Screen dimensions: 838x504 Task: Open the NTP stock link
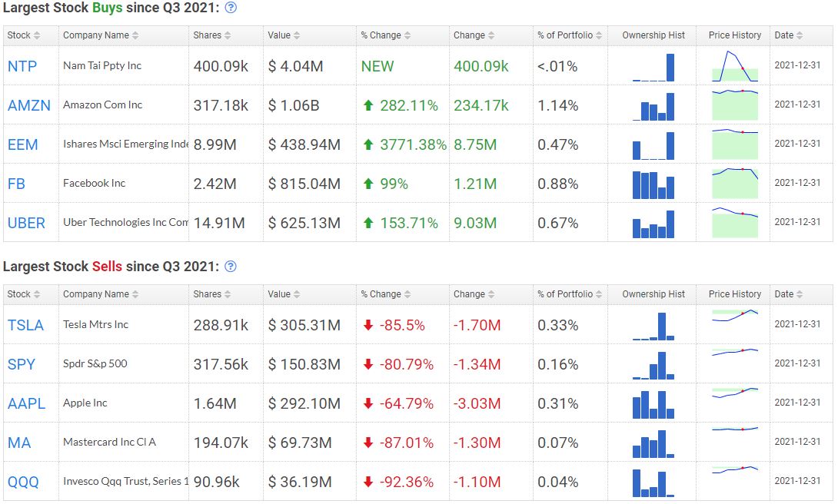click(22, 66)
